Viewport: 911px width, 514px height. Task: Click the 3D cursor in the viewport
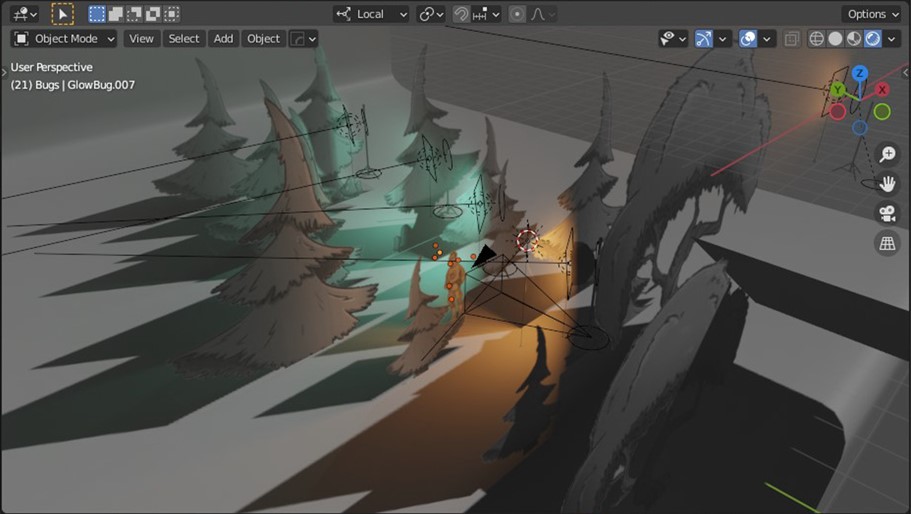[x=527, y=240]
